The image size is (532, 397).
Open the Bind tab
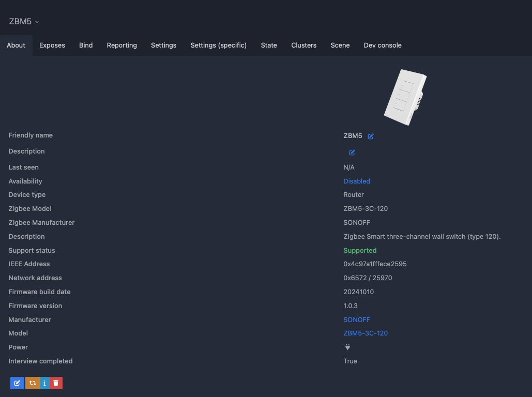coord(86,45)
